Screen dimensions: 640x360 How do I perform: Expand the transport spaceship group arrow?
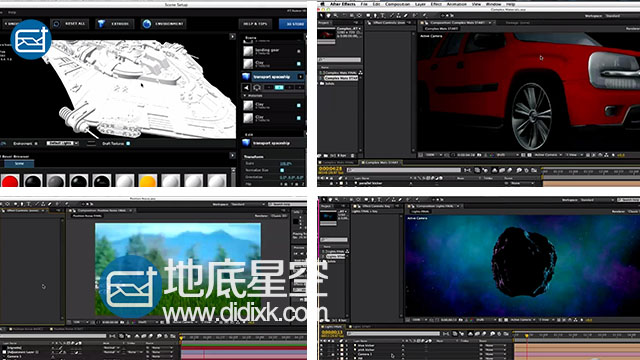point(301,77)
